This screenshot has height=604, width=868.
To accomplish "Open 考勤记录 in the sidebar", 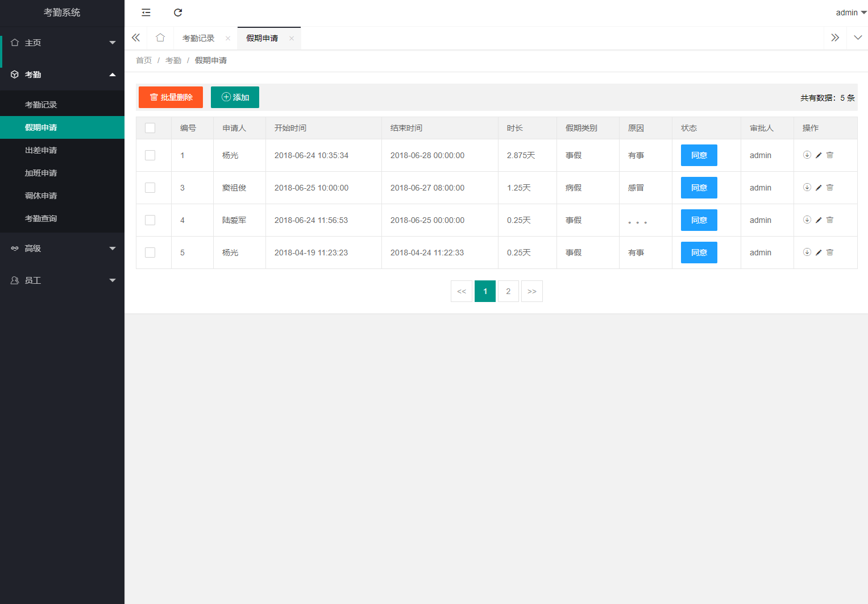I will (63, 105).
